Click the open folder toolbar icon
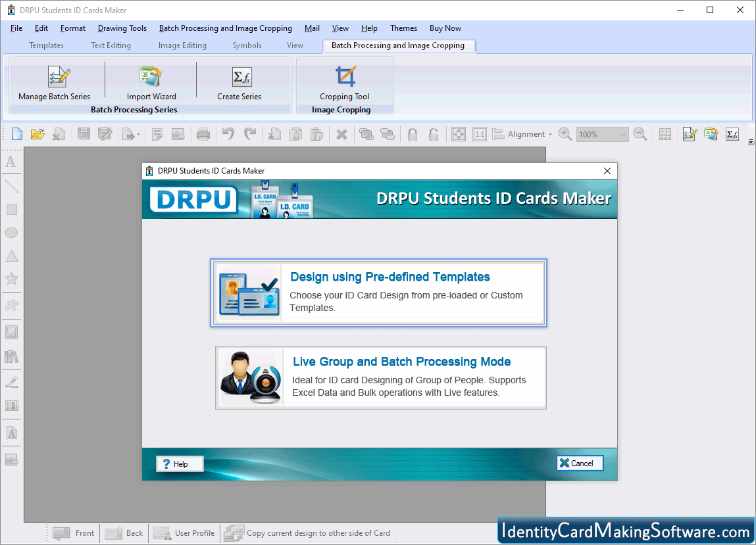Screen dimensions: 756x545 point(38,134)
